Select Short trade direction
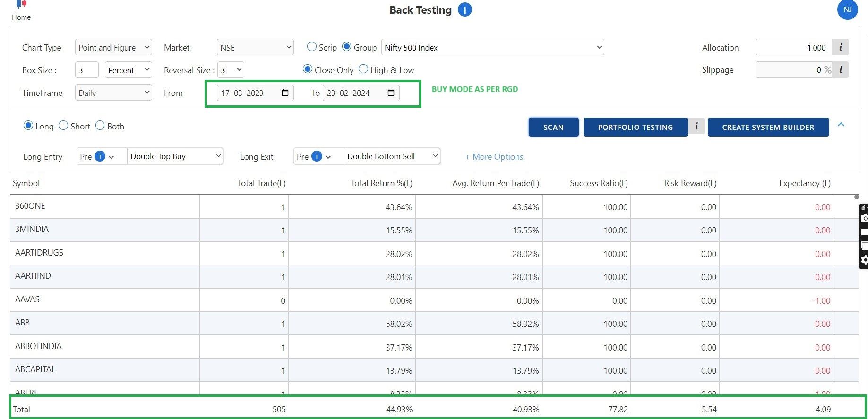Image resolution: width=868 pixels, height=419 pixels. [63, 126]
